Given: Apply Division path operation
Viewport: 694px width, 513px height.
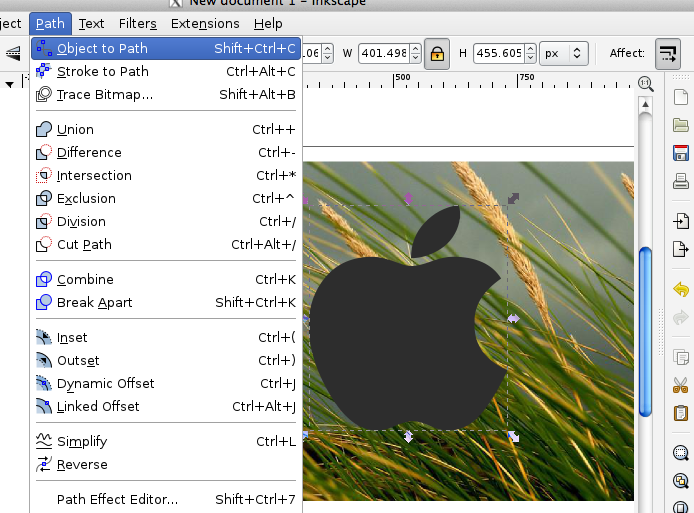Looking at the screenshot, I should [x=166, y=221].
